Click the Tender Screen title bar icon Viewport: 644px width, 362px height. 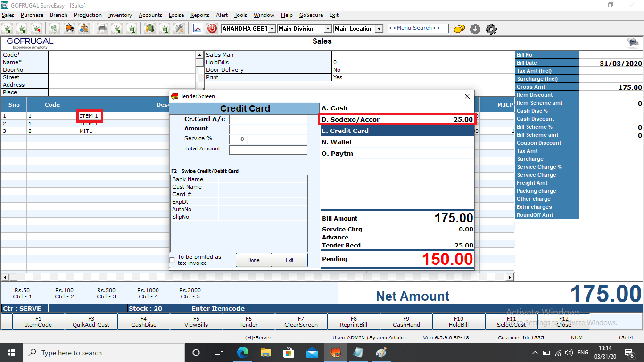[174, 96]
